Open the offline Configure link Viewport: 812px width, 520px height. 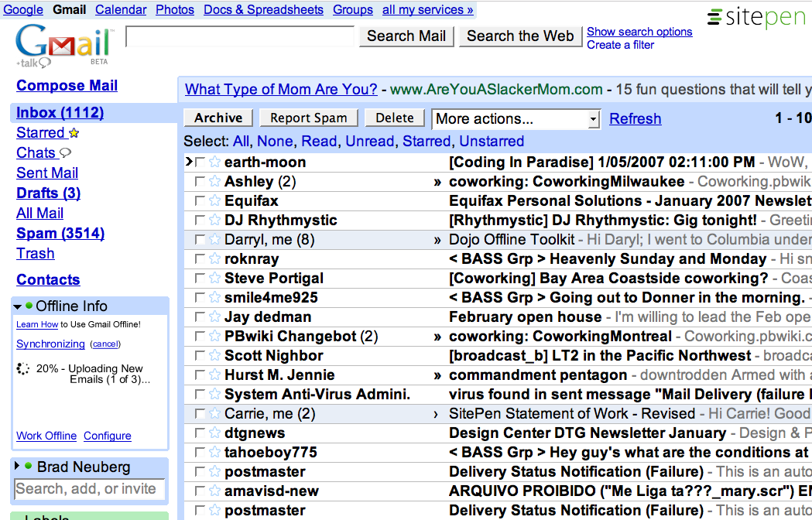[108, 436]
